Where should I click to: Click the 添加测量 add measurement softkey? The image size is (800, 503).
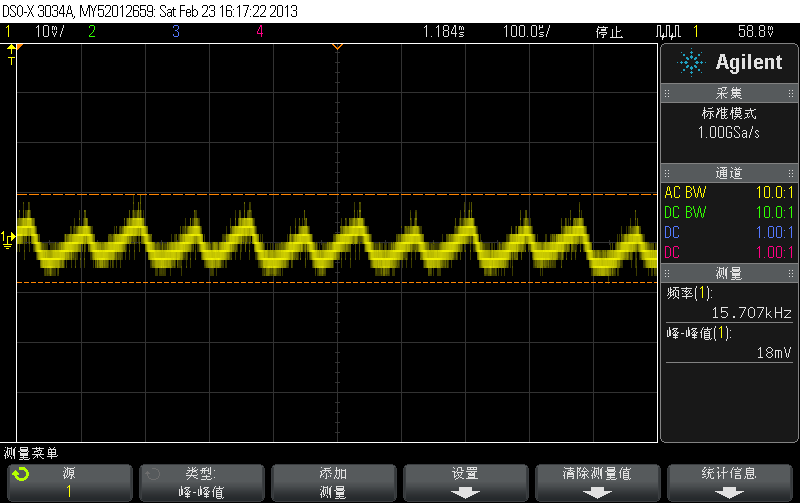point(334,483)
